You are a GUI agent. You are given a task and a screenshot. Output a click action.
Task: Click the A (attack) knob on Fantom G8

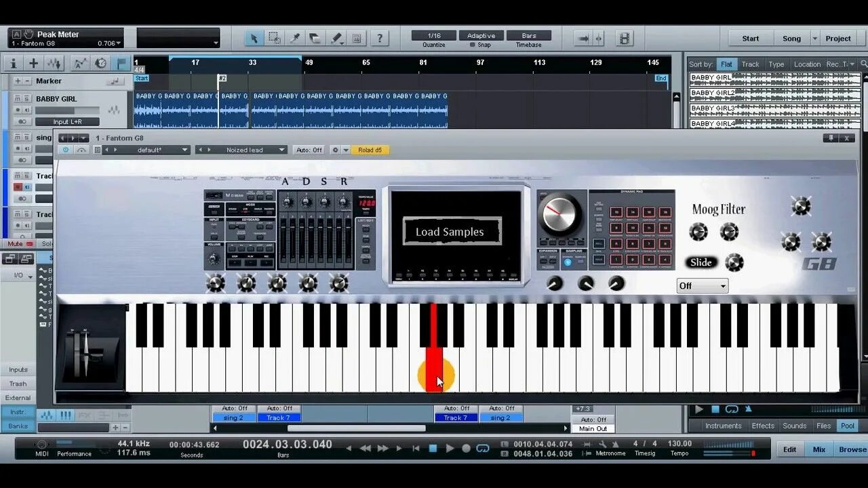287,201
